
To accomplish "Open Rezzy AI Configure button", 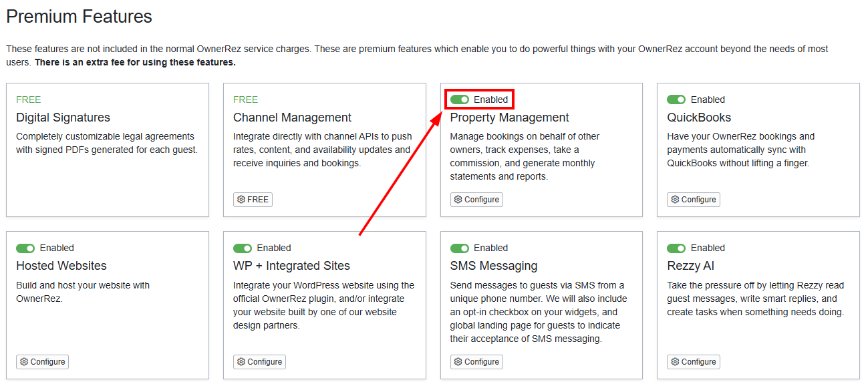I will click(694, 362).
